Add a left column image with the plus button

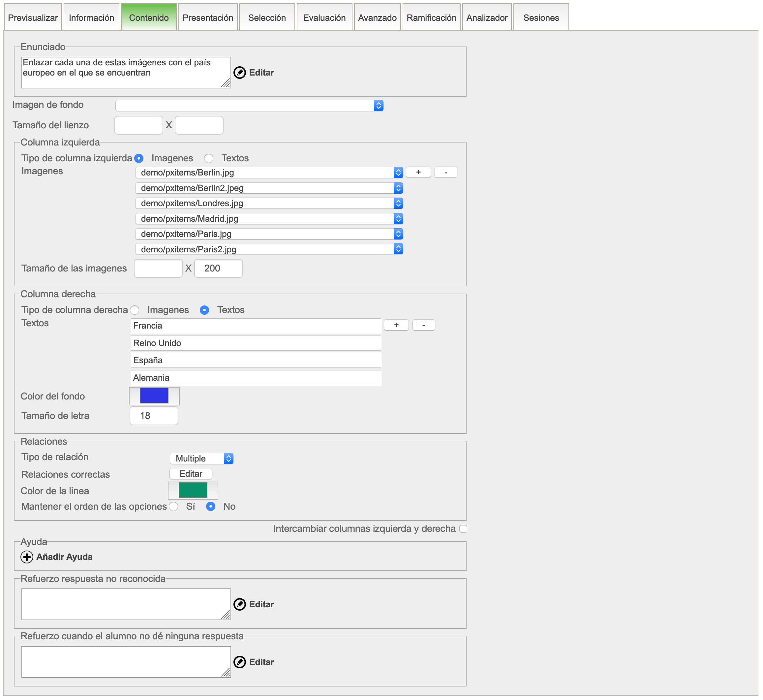[x=418, y=172]
